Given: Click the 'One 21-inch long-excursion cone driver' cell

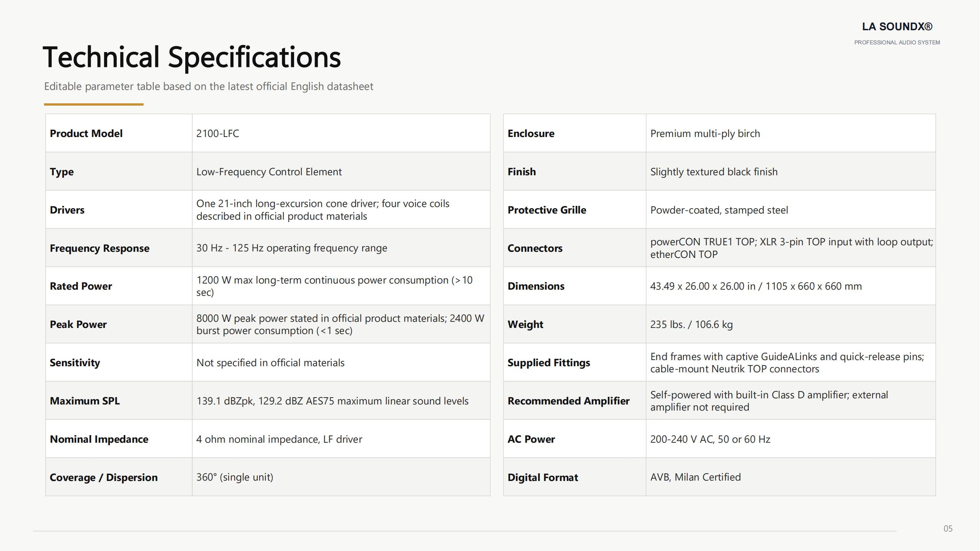Looking at the screenshot, I should pyautogui.click(x=341, y=210).
